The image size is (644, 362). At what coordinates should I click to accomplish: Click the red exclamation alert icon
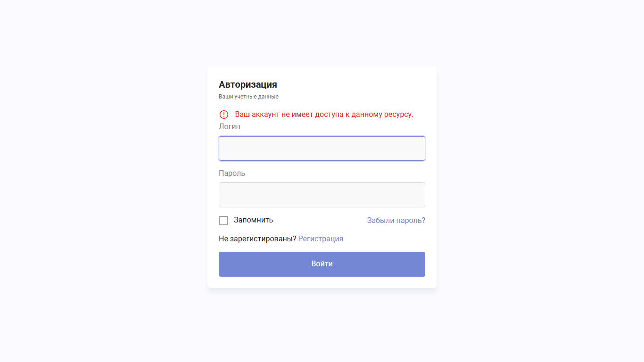click(224, 115)
